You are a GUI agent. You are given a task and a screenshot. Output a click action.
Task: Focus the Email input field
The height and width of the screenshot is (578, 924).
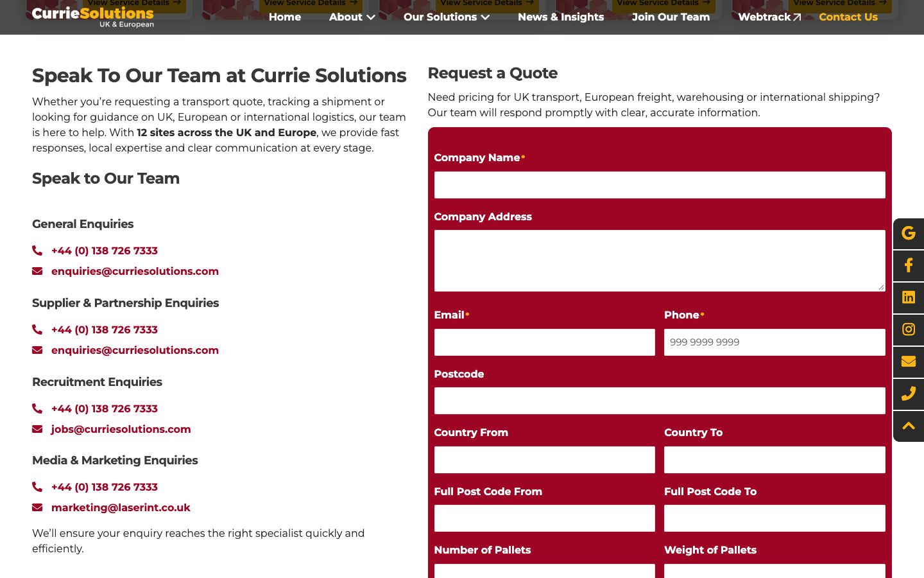[x=545, y=342]
